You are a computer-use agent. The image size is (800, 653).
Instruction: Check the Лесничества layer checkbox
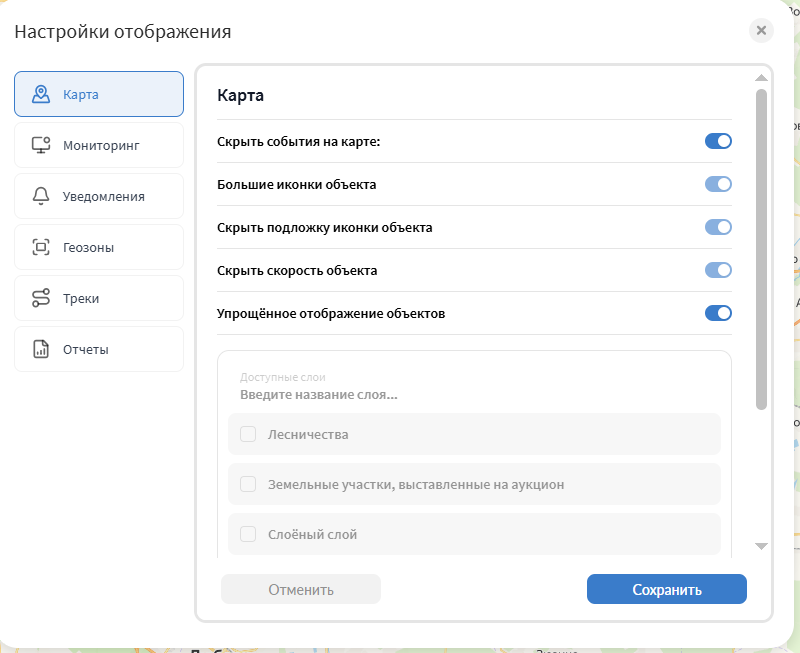(x=248, y=434)
